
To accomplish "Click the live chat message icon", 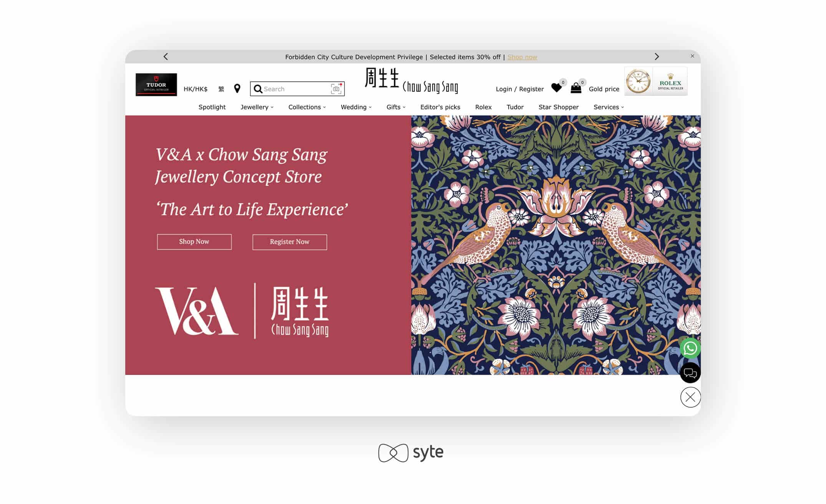I will (689, 373).
